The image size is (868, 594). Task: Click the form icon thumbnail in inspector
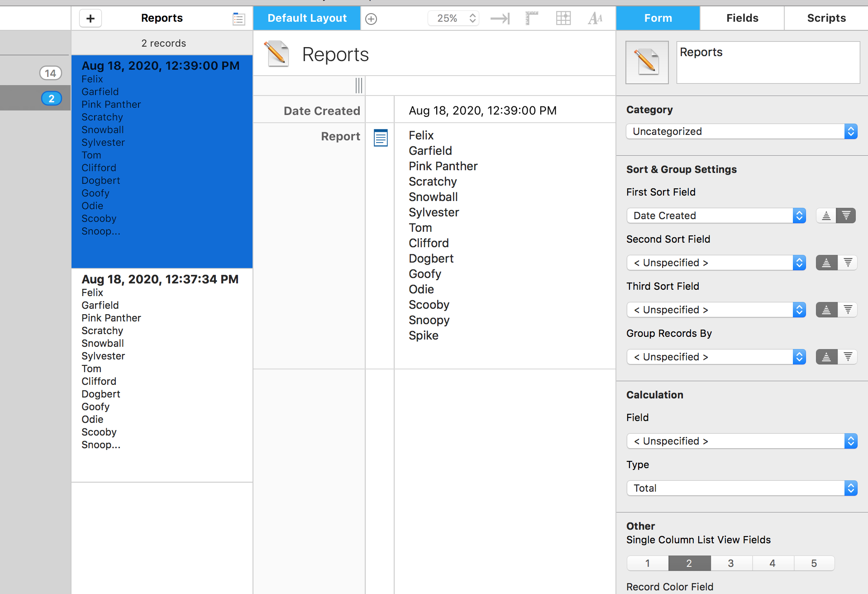[647, 62]
